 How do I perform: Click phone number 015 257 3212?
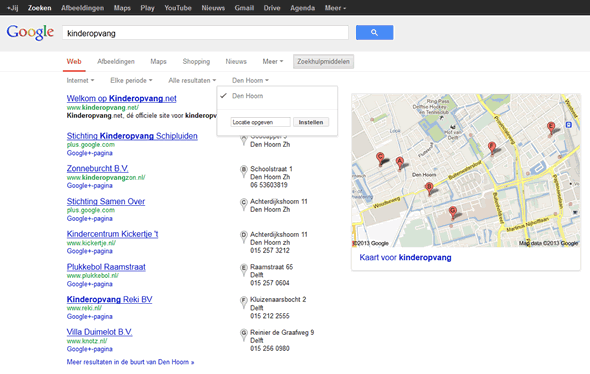pyautogui.click(x=270, y=251)
